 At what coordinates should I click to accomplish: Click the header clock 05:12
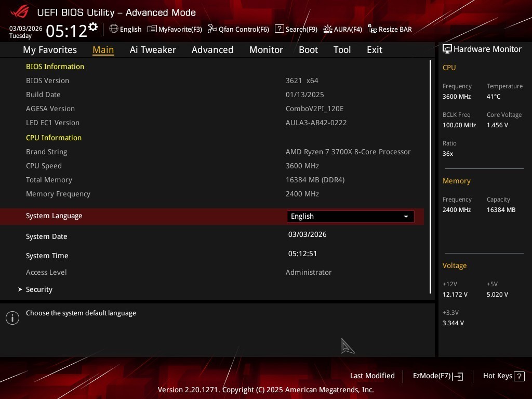tap(66, 31)
